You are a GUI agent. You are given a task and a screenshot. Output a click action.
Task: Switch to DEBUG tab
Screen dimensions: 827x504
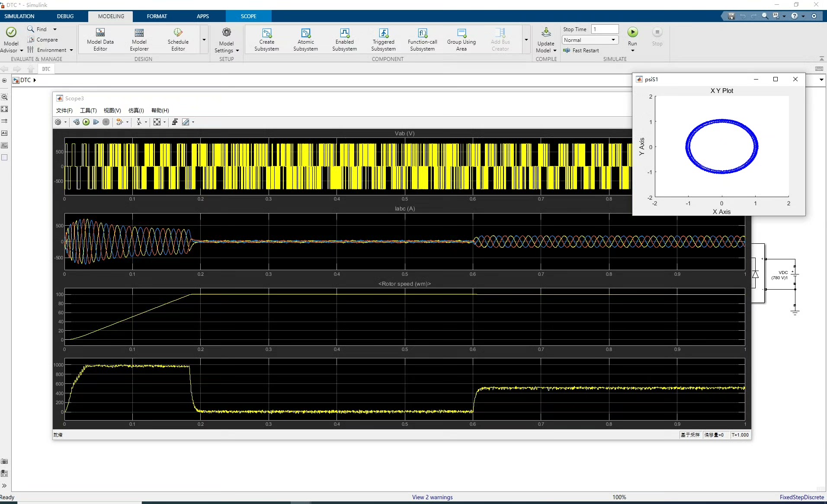(x=65, y=16)
